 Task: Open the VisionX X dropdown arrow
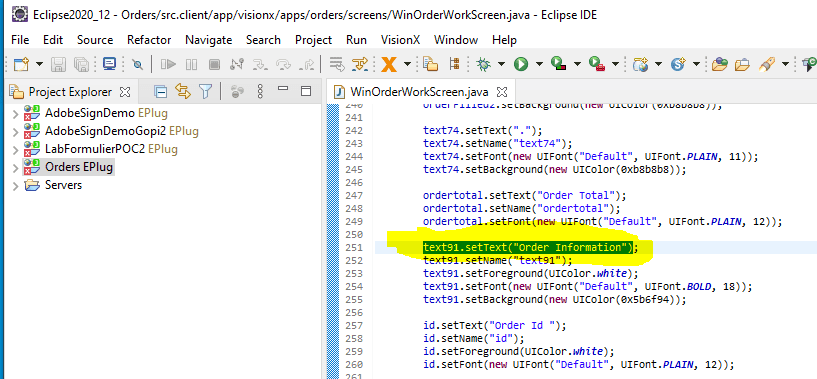click(x=407, y=65)
